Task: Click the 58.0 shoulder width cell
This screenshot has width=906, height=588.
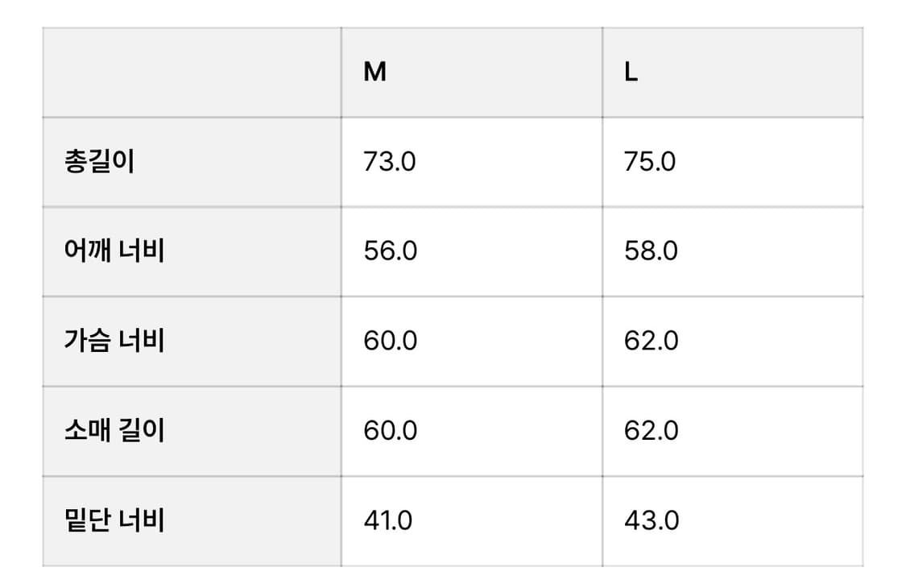Action: click(x=651, y=251)
